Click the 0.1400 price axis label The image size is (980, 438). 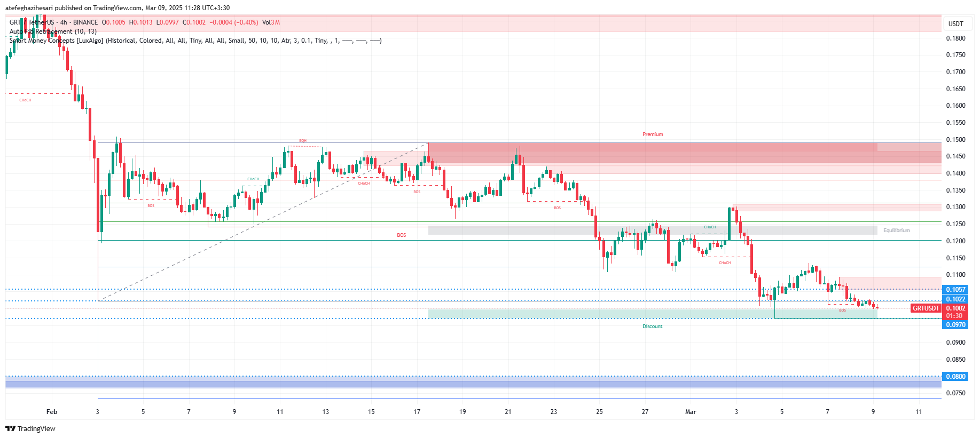[x=956, y=173]
